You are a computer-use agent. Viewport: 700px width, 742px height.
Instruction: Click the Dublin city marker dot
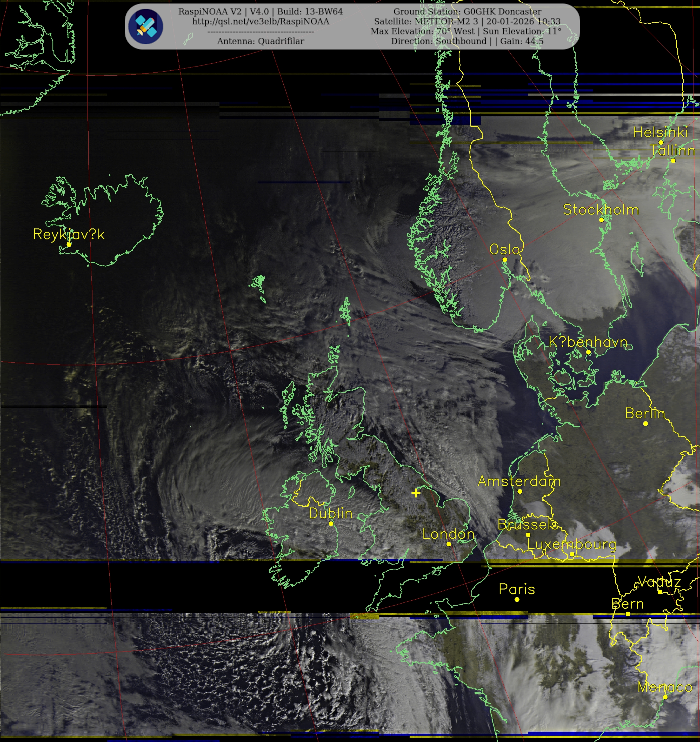(x=331, y=524)
